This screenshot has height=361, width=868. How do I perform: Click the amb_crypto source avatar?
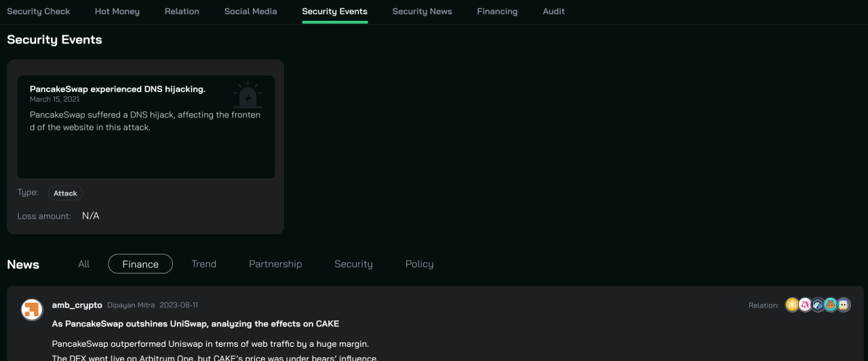[x=32, y=309]
